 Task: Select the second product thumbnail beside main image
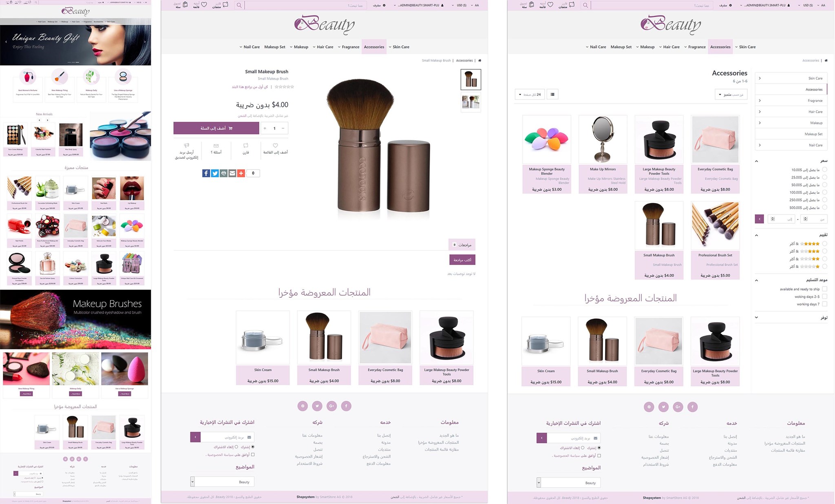(x=471, y=102)
